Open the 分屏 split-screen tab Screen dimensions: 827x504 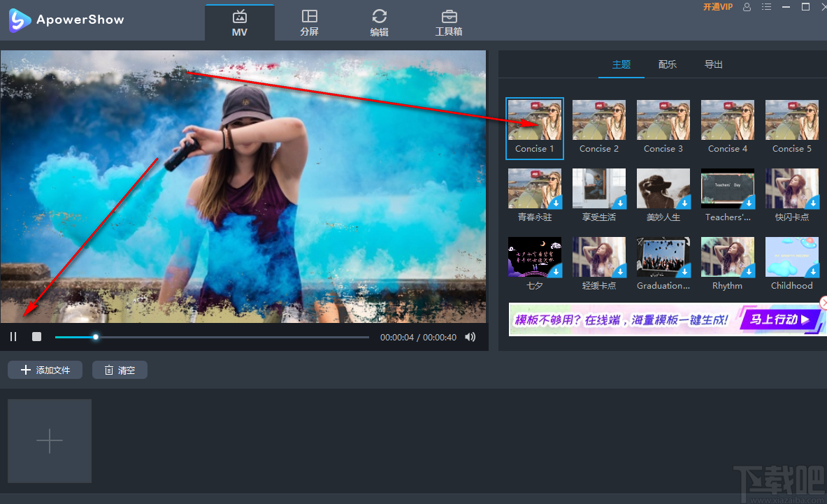tap(309, 22)
